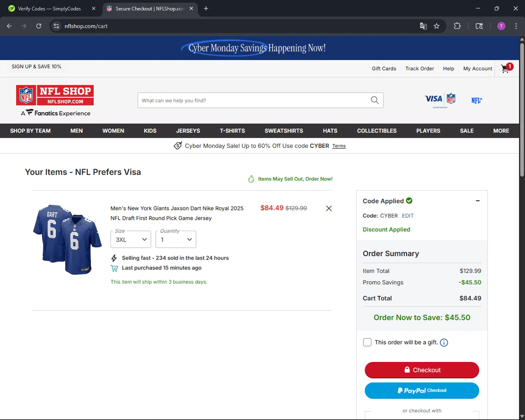Viewport: 525px width, 420px height.
Task: Close the Verify Codes SimplyCodes tab
Action: pos(93,8)
